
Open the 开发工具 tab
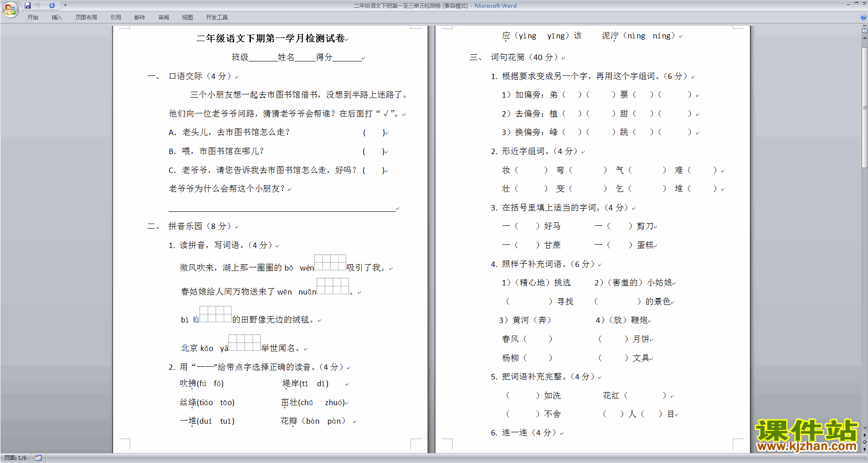click(217, 17)
